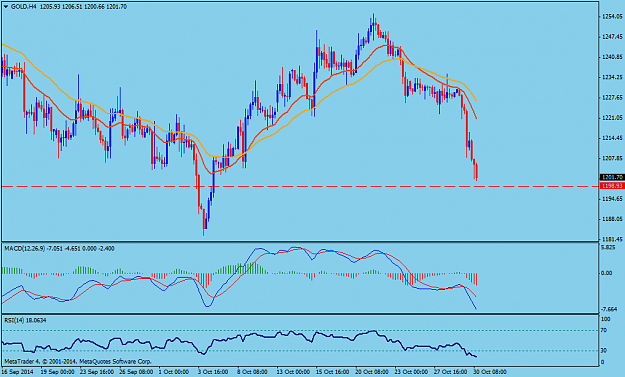Select the red 1198.93 level price tag
The height and width of the screenshot is (377, 625).
point(612,186)
